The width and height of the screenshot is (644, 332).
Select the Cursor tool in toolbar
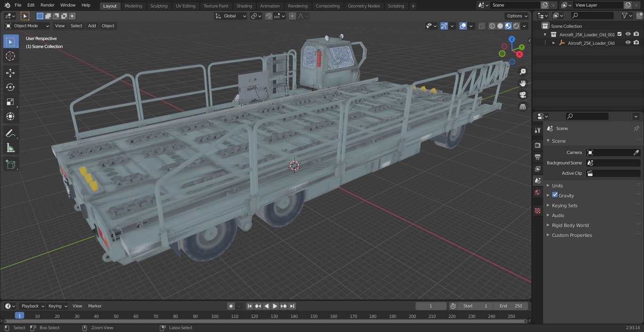10,57
